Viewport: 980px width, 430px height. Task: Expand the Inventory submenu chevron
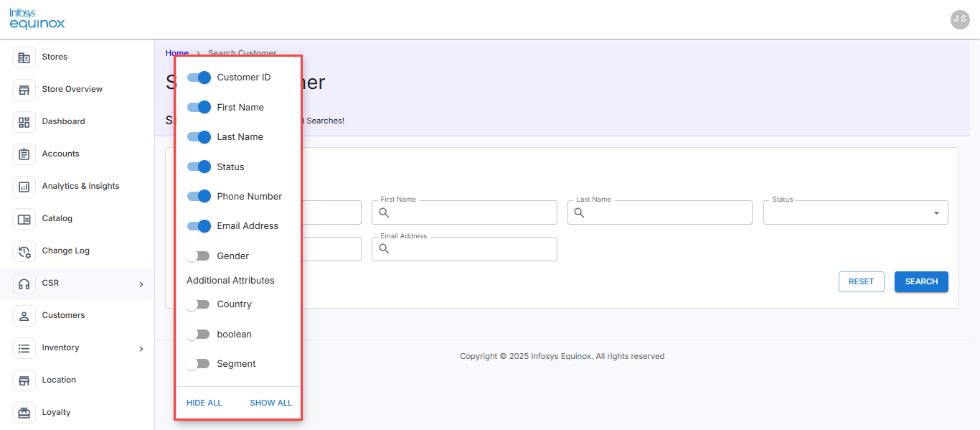pos(141,349)
